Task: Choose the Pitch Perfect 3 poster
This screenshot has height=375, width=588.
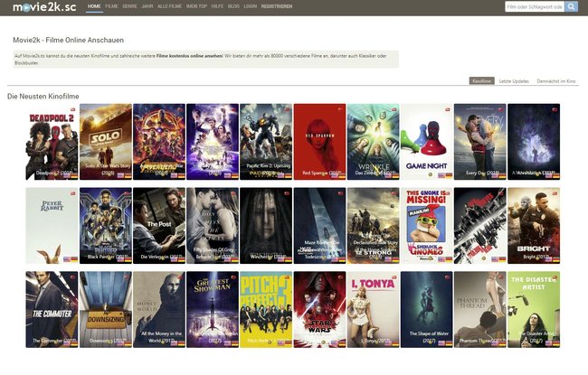Action: [265, 309]
